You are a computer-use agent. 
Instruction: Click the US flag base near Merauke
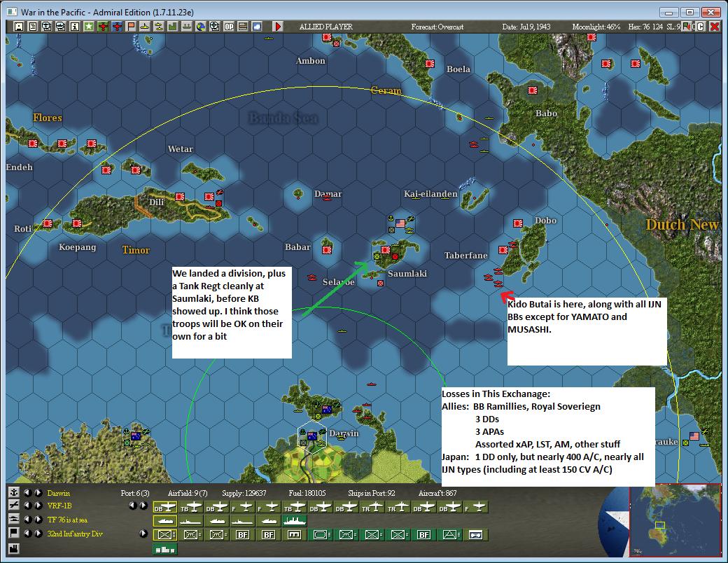pyautogui.click(x=694, y=436)
